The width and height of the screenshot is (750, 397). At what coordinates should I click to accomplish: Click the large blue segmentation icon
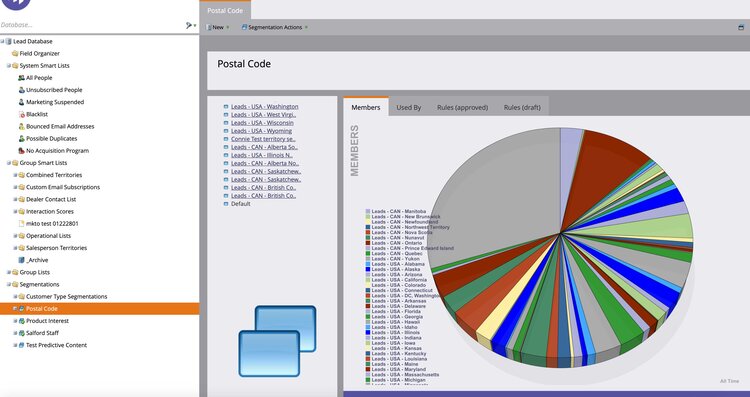277,341
